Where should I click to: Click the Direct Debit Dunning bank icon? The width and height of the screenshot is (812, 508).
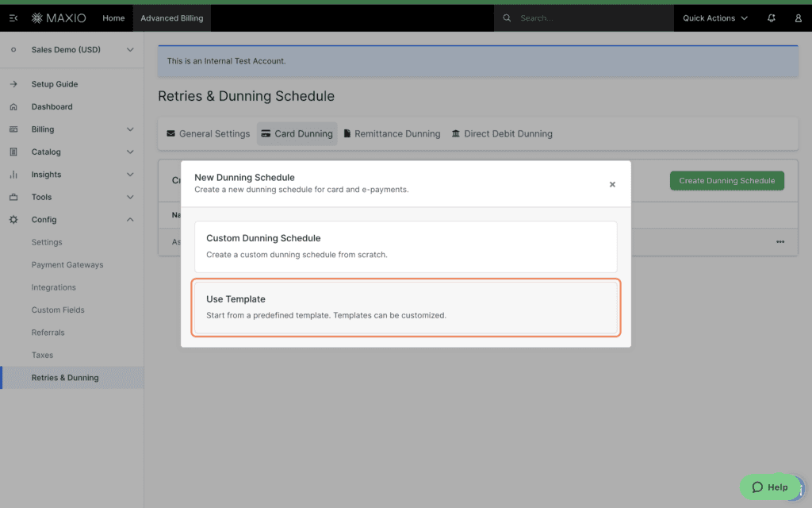point(456,133)
